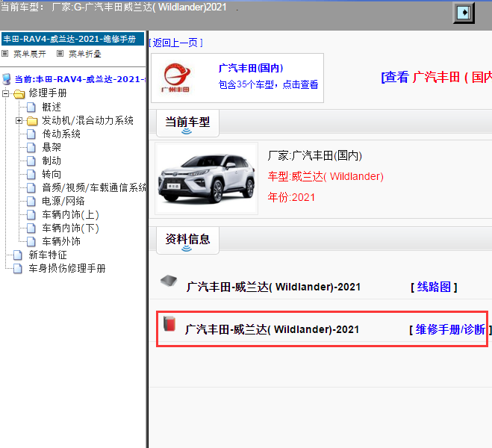Click the chevron under 资料信息 tab
Screen dimensions: 492x448
tap(187, 249)
